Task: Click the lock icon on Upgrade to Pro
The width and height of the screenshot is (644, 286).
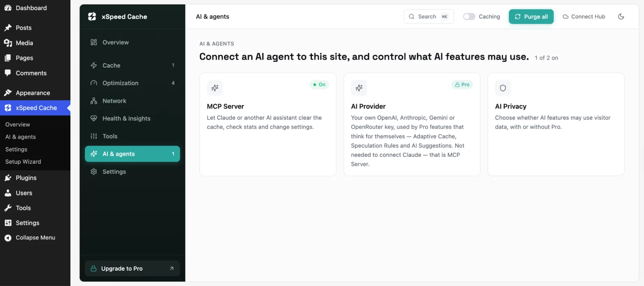Action: [x=93, y=268]
